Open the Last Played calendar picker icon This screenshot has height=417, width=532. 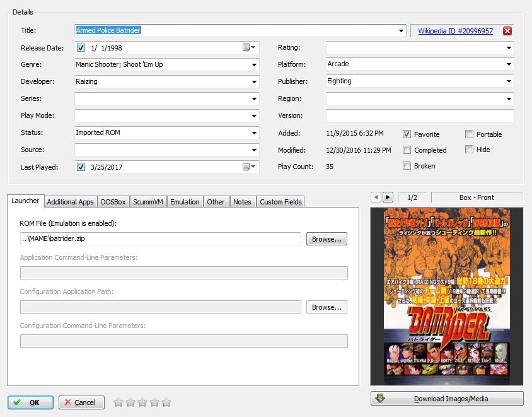249,167
